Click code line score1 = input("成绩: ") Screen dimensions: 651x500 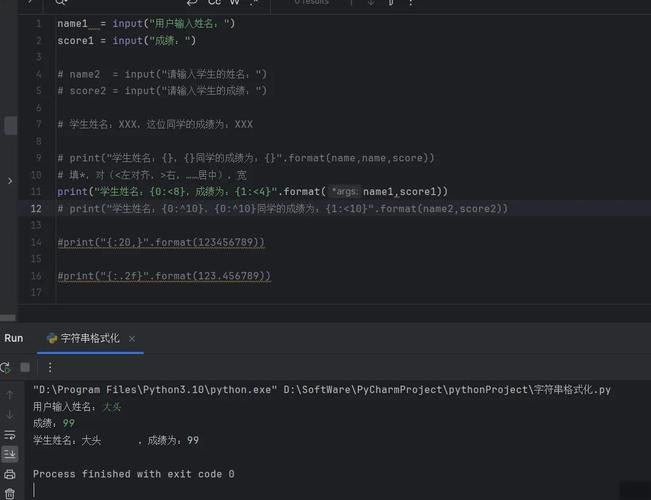[127, 41]
